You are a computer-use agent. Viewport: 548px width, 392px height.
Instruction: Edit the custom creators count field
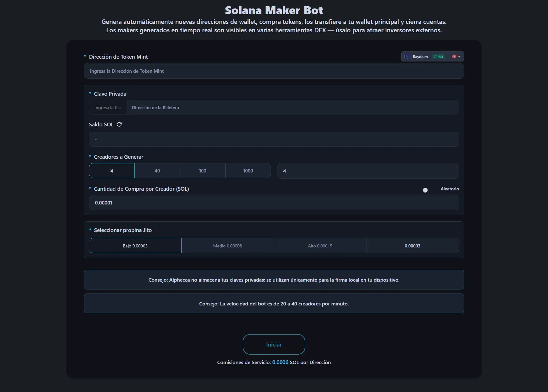[x=368, y=171]
